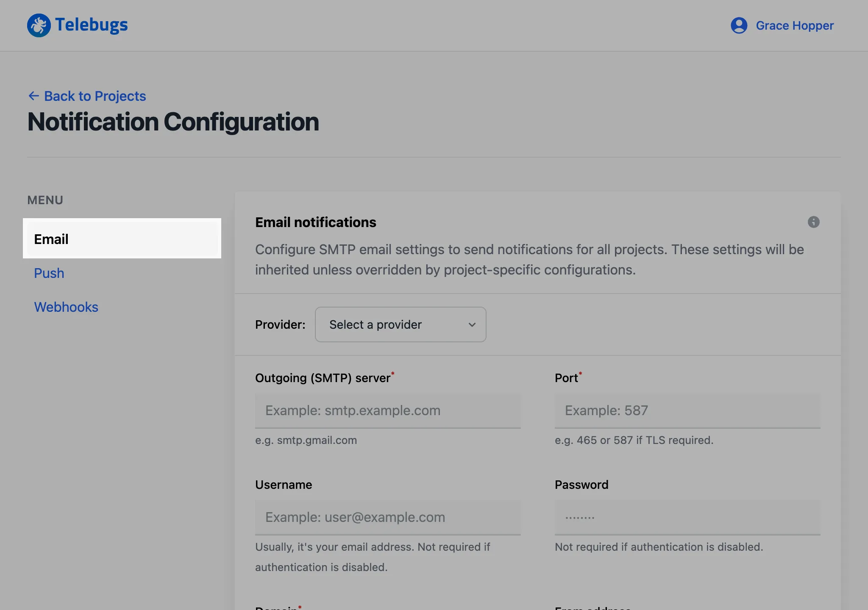The image size is (868, 610).
Task: Click into the Username input field
Action: [388, 517]
